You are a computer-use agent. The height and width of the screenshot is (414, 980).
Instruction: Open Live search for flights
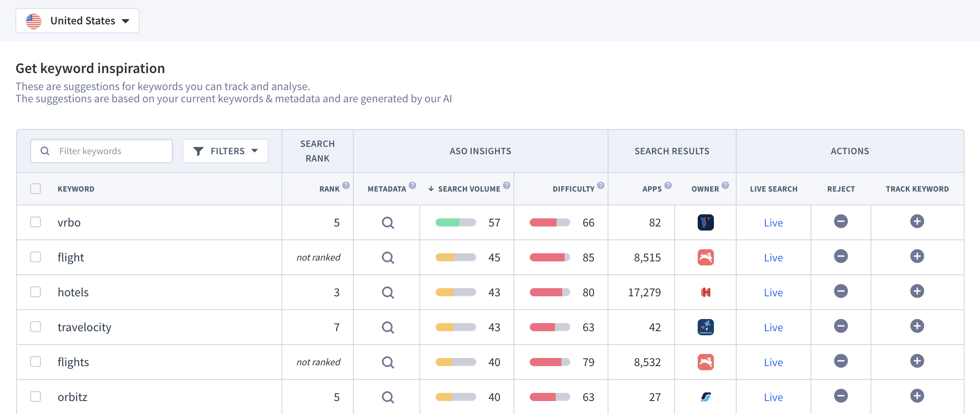[774, 362]
